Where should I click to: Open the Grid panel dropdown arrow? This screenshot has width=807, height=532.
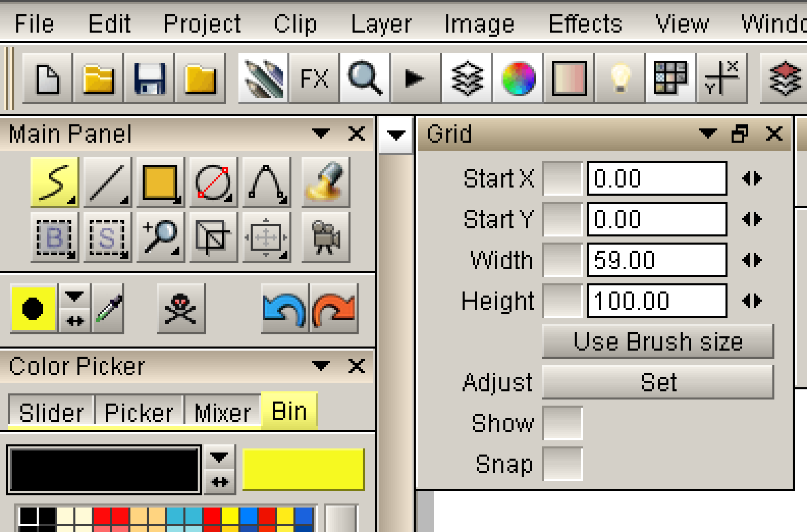[708, 134]
